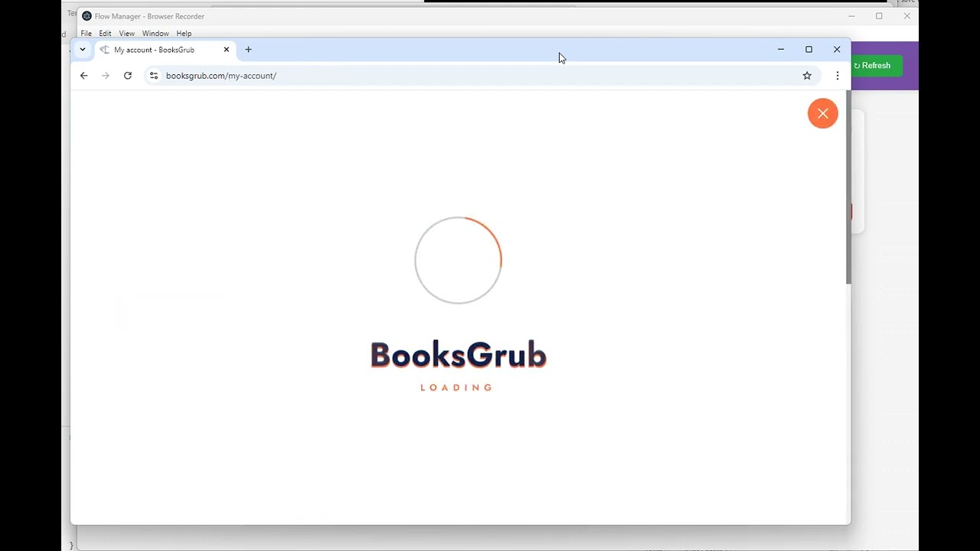Open a new browser tab
This screenshot has height=551, width=980.
point(248,50)
